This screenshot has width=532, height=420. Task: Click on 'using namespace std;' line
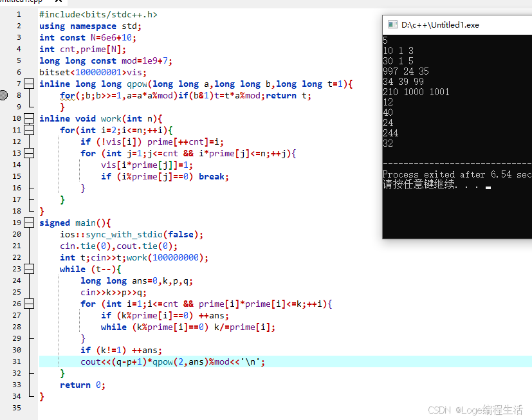coord(90,26)
